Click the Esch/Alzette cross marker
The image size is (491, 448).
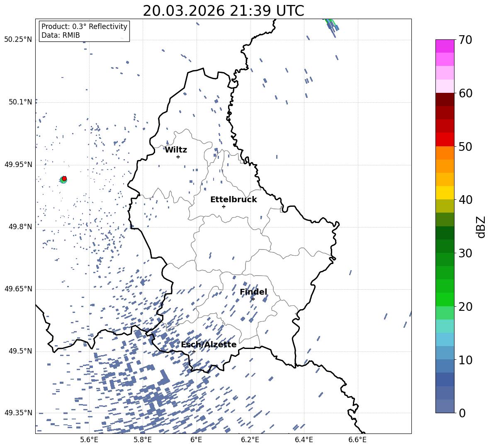pyautogui.click(x=194, y=351)
